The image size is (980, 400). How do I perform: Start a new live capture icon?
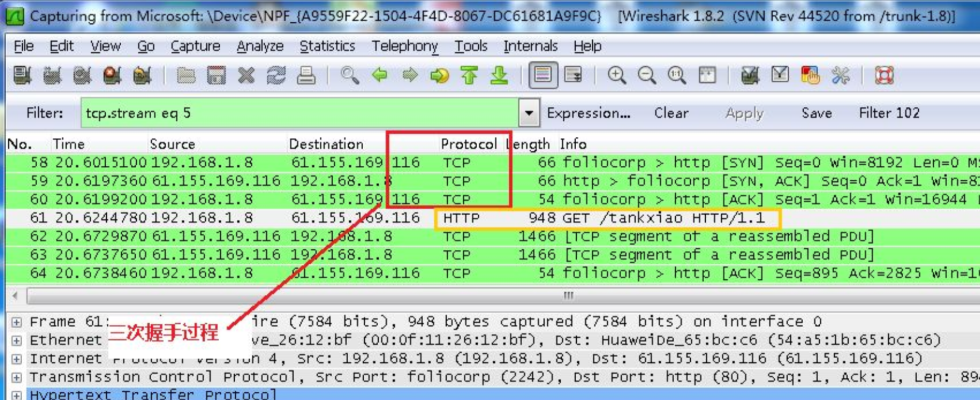pyautogui.click(x=82, y=75)
